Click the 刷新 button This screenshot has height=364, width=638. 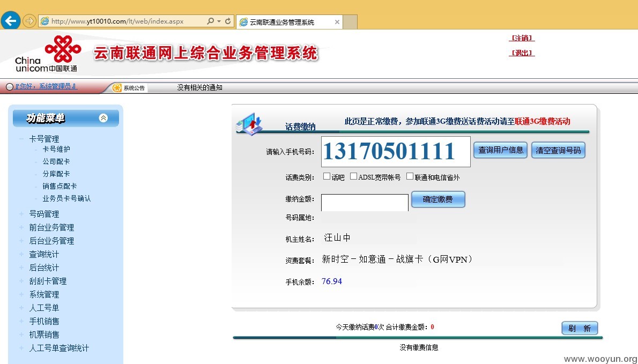[x=580, y=328]
